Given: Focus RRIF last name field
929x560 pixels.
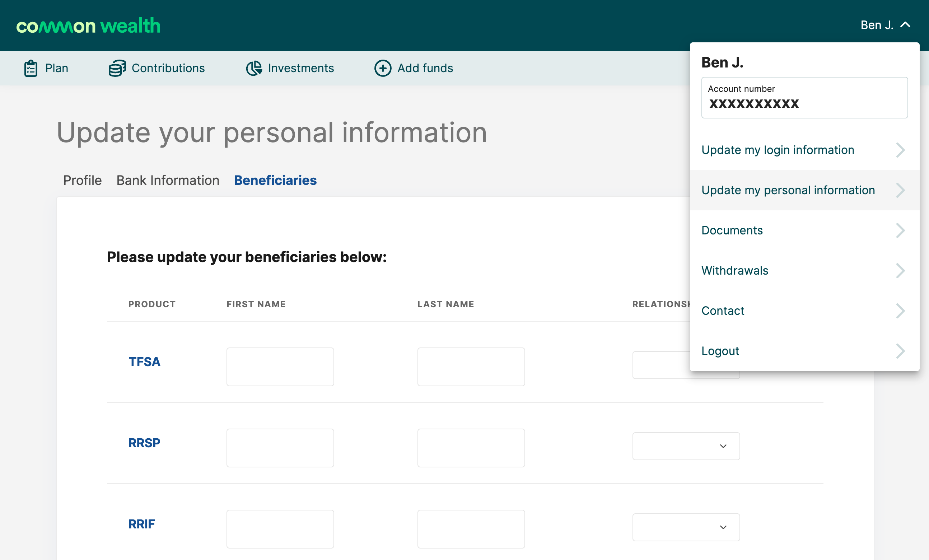Looking at the screenshot, I should [x=471, y=529].
